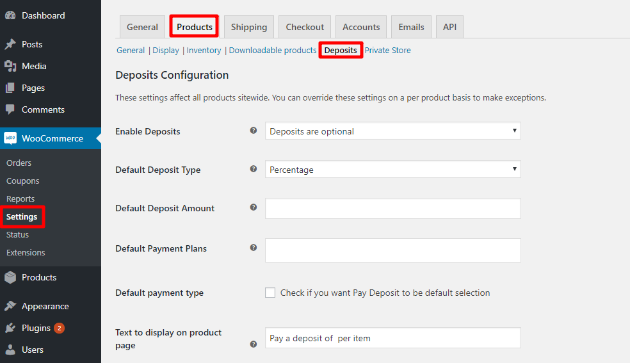Show help tip for Default Deposit Amount
This screenshot has height=363, width=630.
point(253,207)
